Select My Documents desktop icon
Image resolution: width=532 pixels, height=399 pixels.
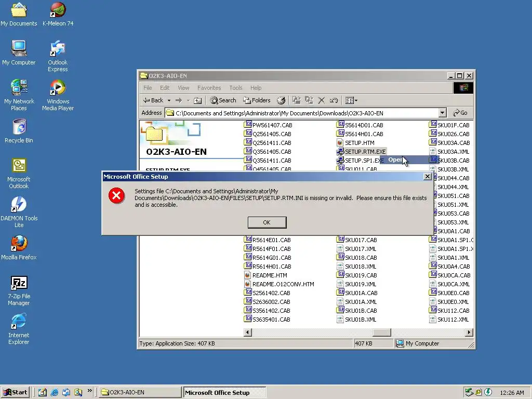[19, 14]
